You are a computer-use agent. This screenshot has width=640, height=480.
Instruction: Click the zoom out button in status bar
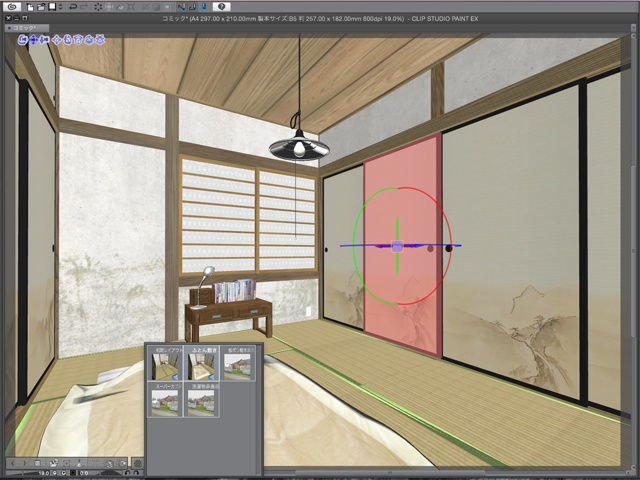[55, 473]
